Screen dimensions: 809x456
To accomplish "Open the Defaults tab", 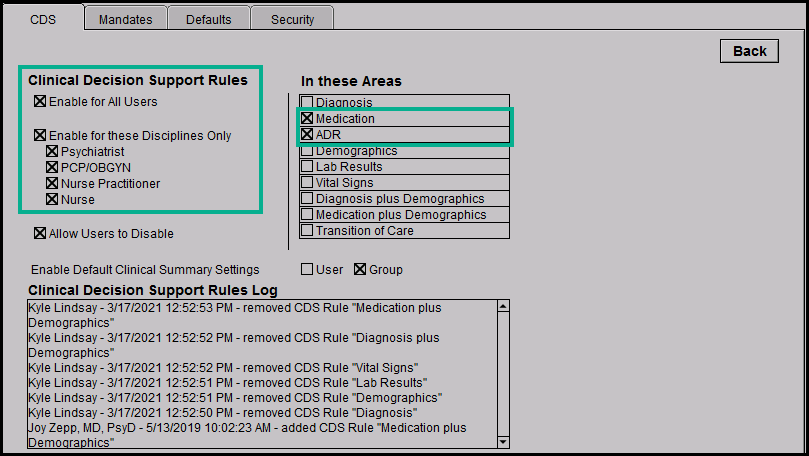I will coord(208,19).
